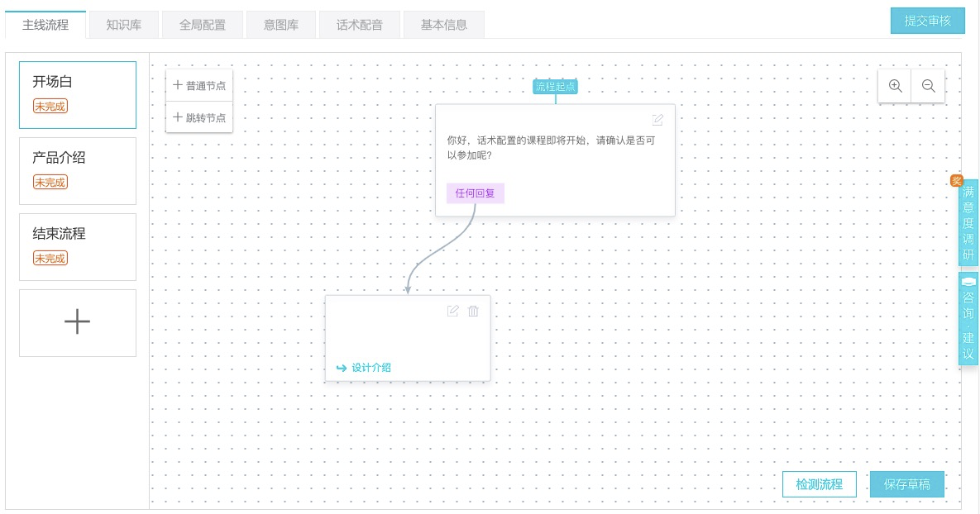Click the plus icon for 跳转节点
Screen dimensions: 980x514
coord(178,117)
